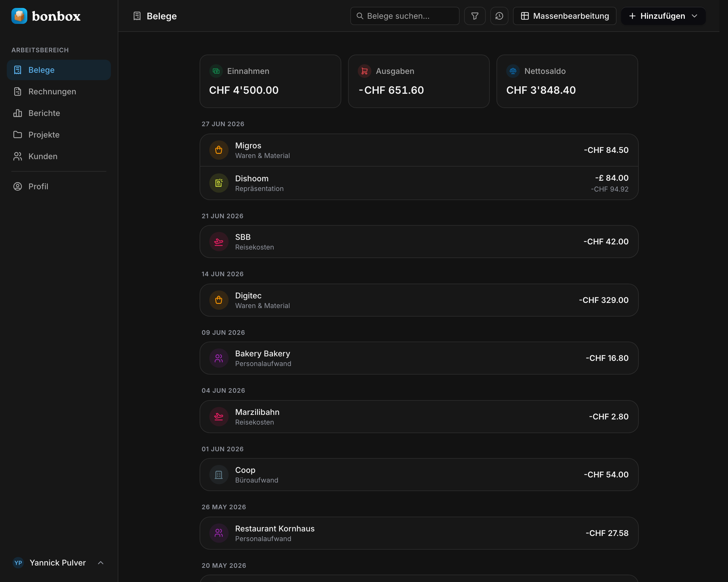728x582 pixels.
Task: Click the Massenbearbeitung table icon
Action: [525, 16]
